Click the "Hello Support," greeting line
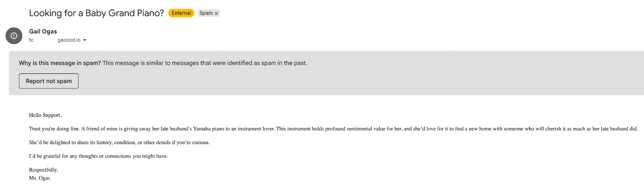Image resolution: width=644 pixels, height=186 pixels. click(45, 115)
